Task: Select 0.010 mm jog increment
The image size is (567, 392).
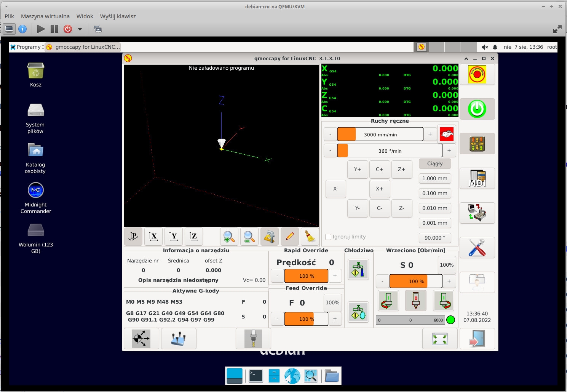Action: [435, 208]
